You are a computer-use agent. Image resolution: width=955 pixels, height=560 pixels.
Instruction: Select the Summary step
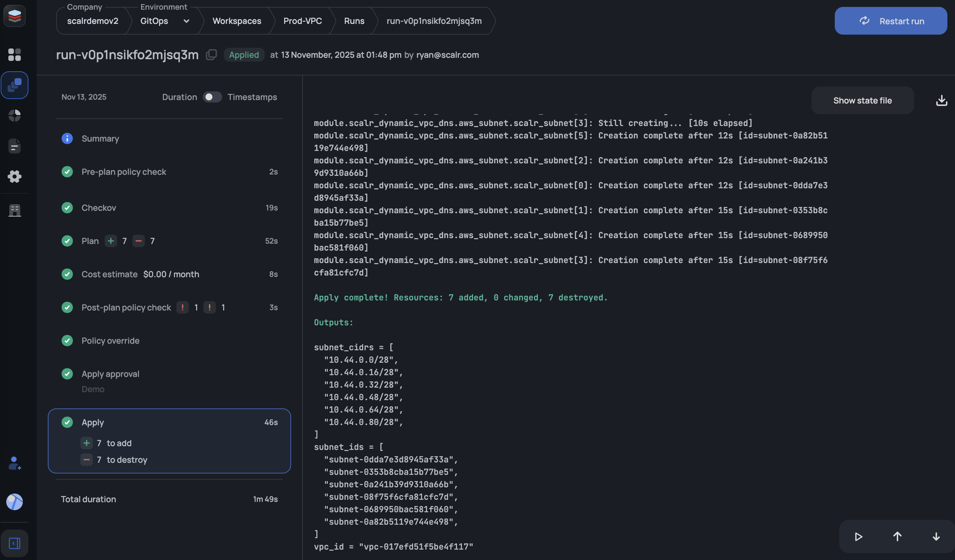click(x=100, y=138)
